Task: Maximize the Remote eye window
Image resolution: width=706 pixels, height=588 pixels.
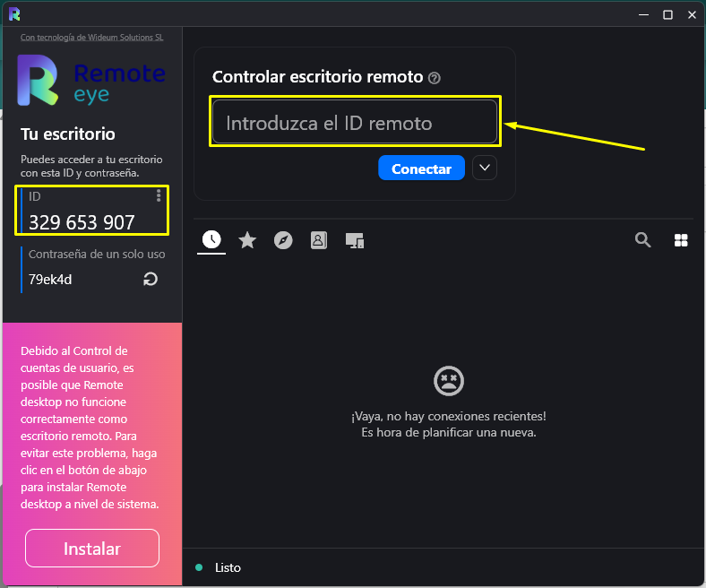Action: 667,15
